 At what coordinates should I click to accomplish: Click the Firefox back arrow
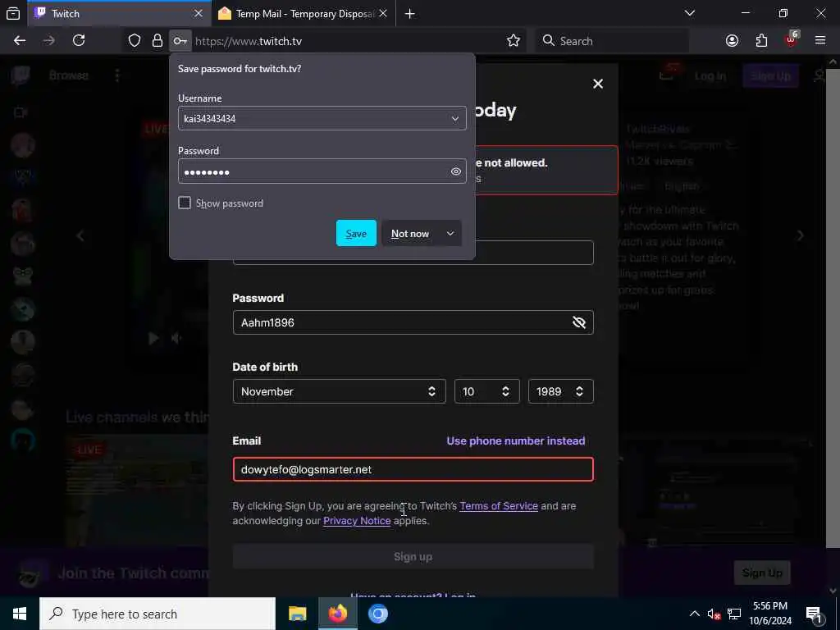20,41
